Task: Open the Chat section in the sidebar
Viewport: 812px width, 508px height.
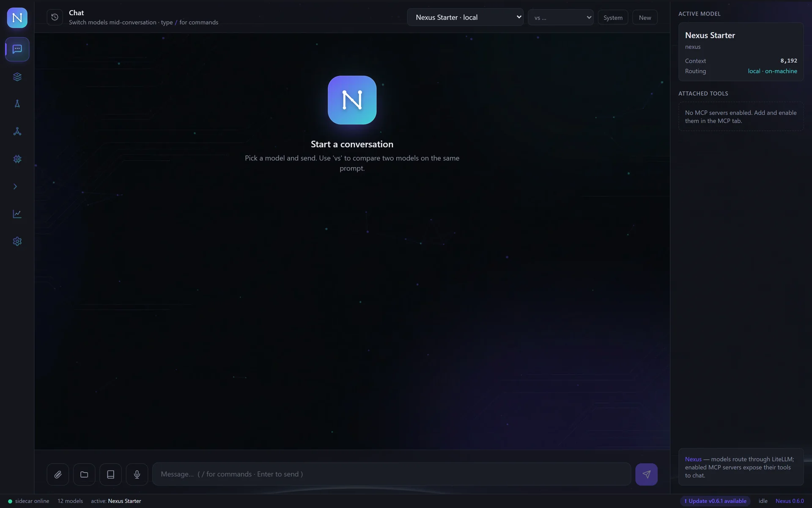Action: click(17, 49)
